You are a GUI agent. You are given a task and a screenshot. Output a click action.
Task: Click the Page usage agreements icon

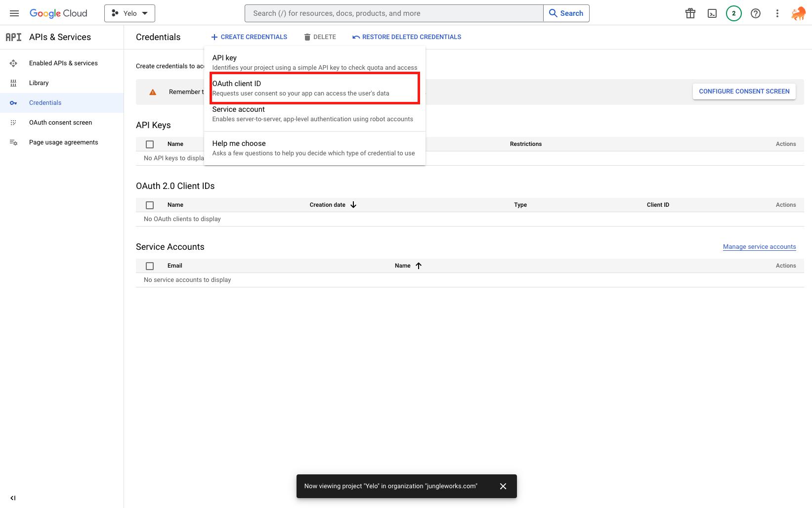(x=13, y=142)
